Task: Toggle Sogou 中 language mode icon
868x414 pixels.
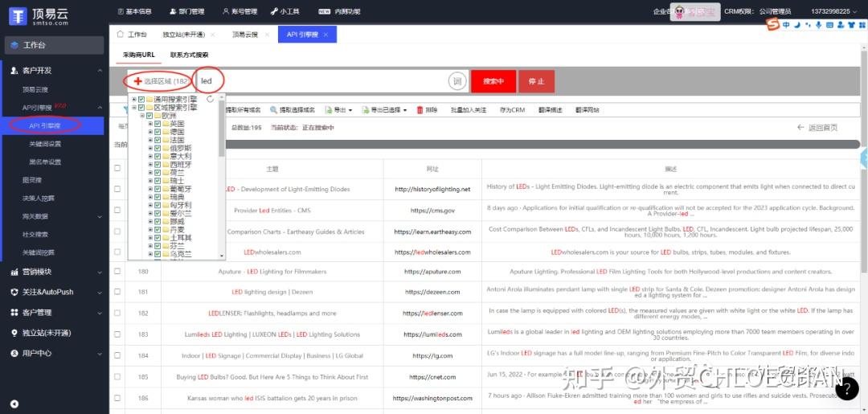Action: [x=787, y=25]
